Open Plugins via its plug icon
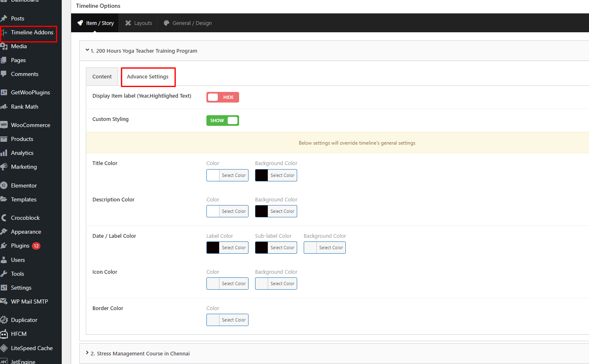589x364 pixels. point(4,246)
